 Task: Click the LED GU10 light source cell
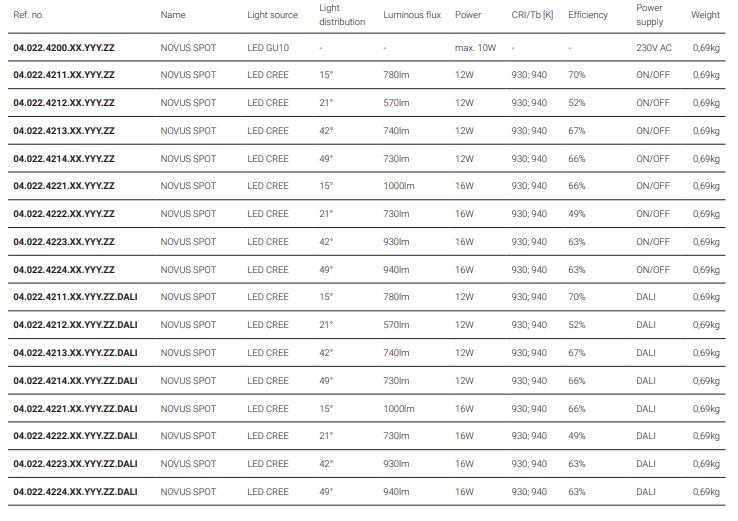pos(268,48)
